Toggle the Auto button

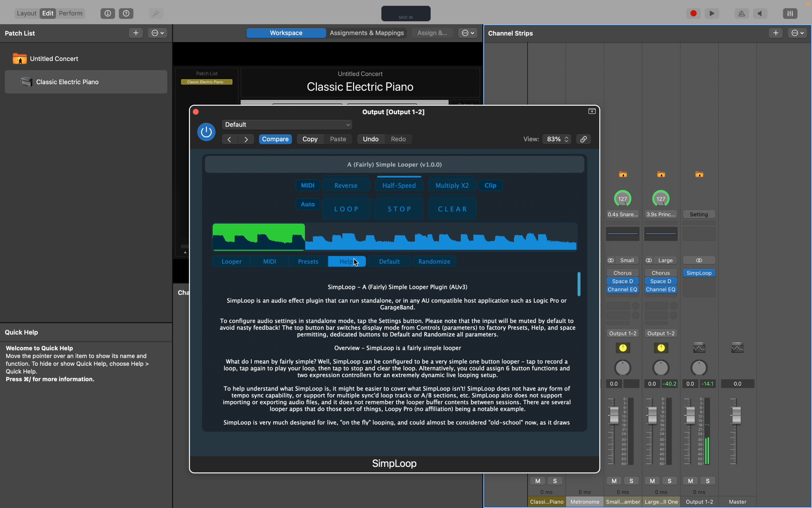308,204
